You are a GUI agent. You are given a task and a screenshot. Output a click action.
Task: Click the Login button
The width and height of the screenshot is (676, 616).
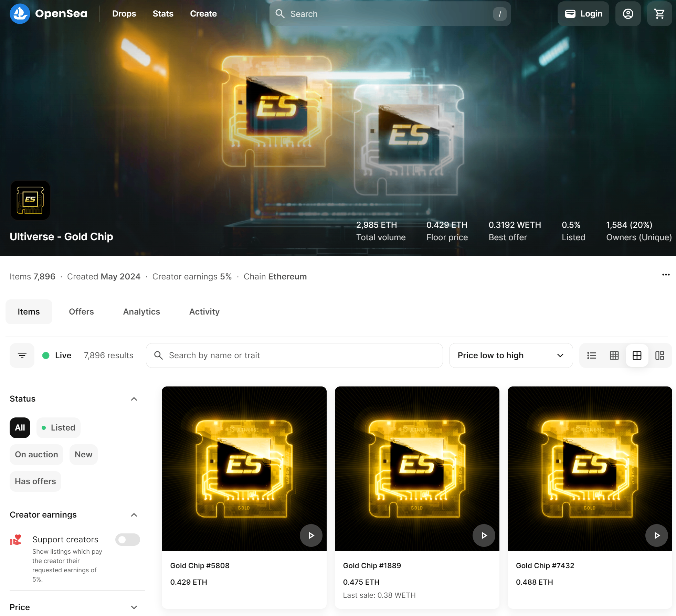583,14
